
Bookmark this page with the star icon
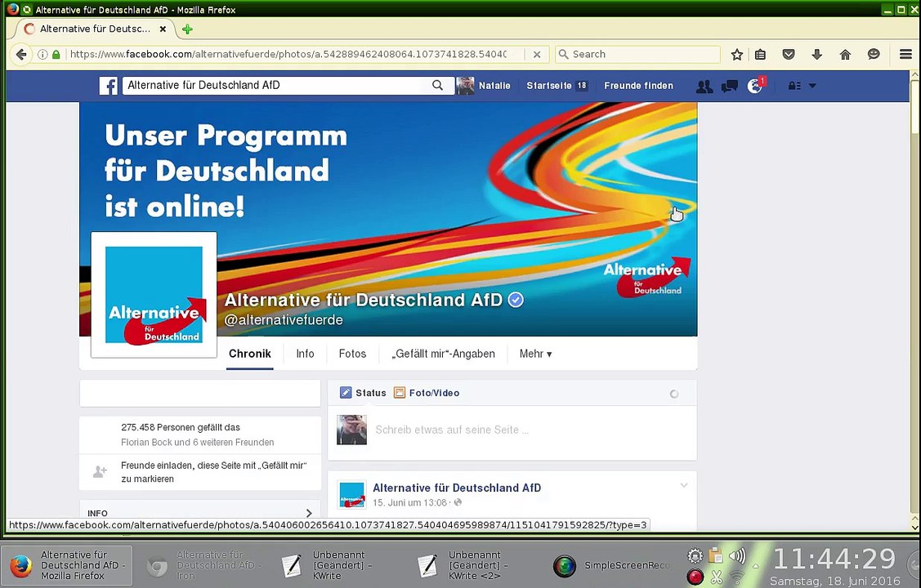(736, 55)
